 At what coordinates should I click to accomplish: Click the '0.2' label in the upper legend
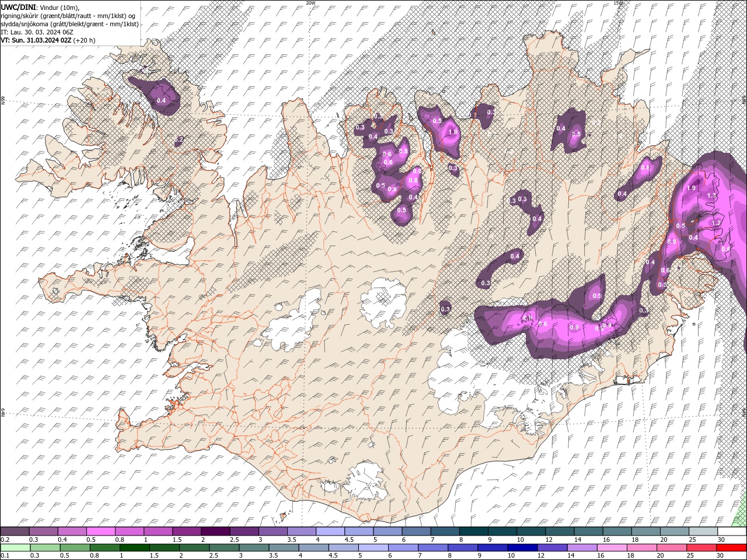point(5,540)
